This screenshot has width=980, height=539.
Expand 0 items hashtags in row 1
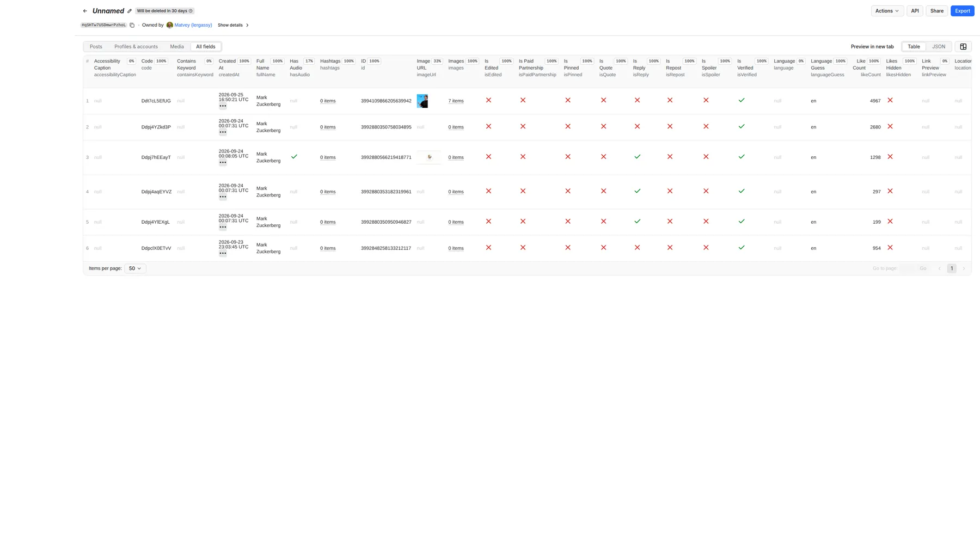pos(328,101)
